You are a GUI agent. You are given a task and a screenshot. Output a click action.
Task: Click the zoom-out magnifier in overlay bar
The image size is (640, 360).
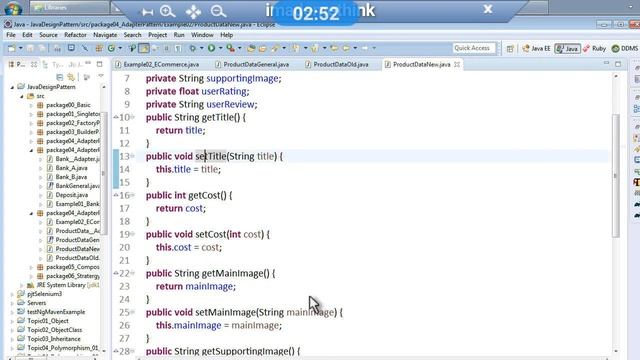[218, 11]
